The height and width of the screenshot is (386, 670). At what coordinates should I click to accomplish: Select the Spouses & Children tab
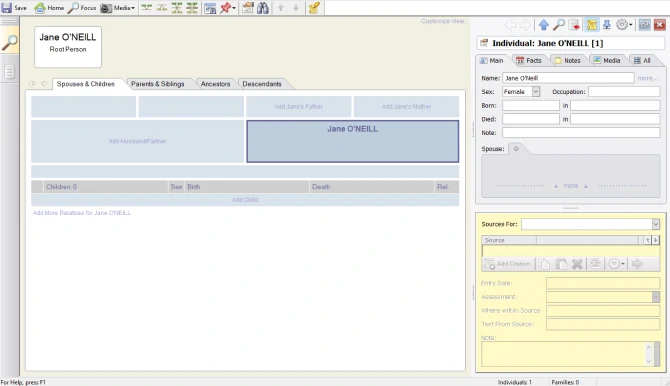tap(85, 84)
